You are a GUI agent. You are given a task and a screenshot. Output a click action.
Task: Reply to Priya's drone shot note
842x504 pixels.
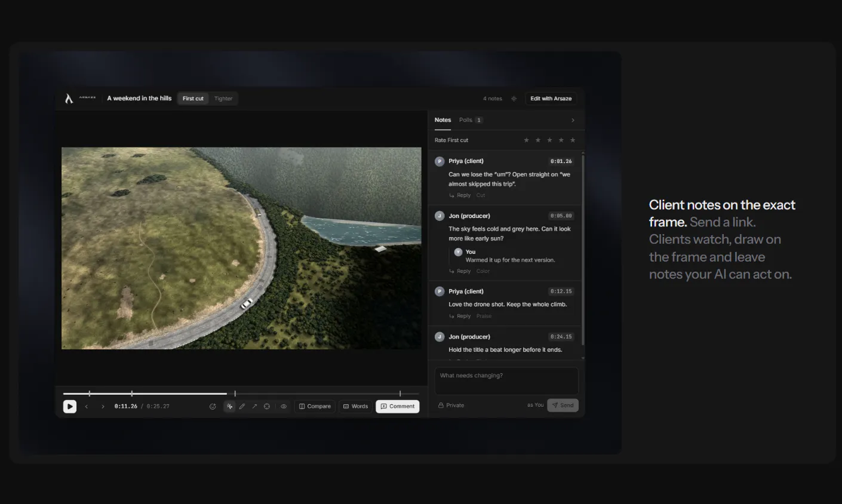point(460,316)
